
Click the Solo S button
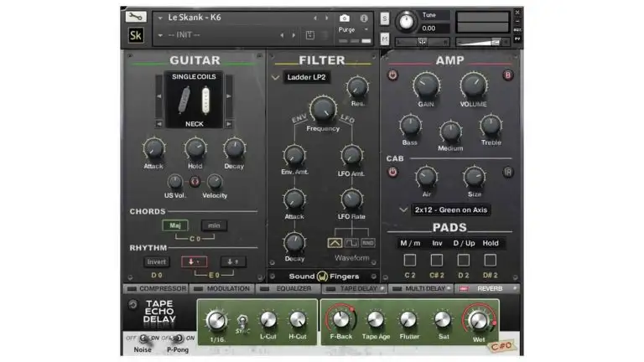pyautogui.click(x=384, y=18)
